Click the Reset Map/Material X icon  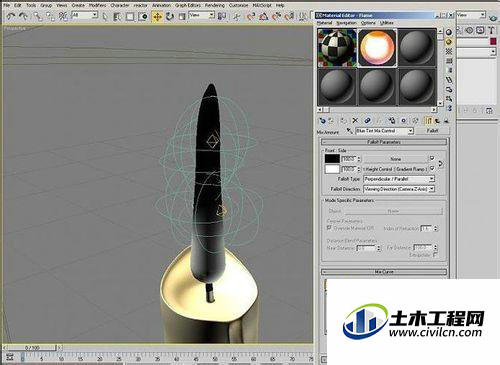click(355, 121)
